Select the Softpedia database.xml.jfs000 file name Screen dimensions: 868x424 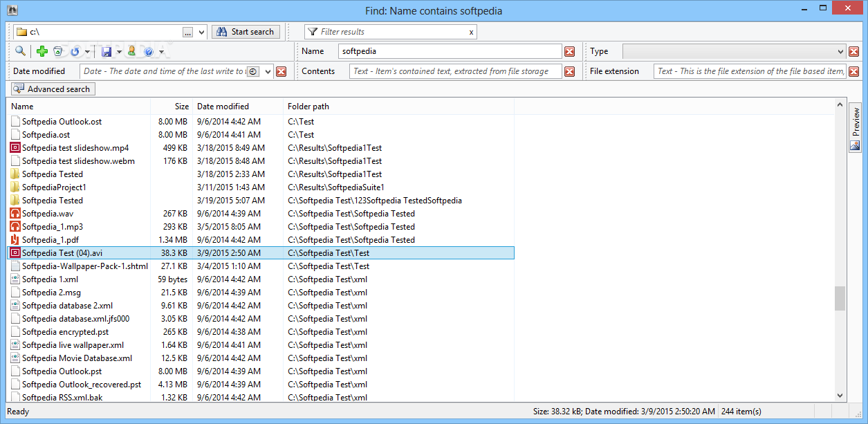point(75,319)
